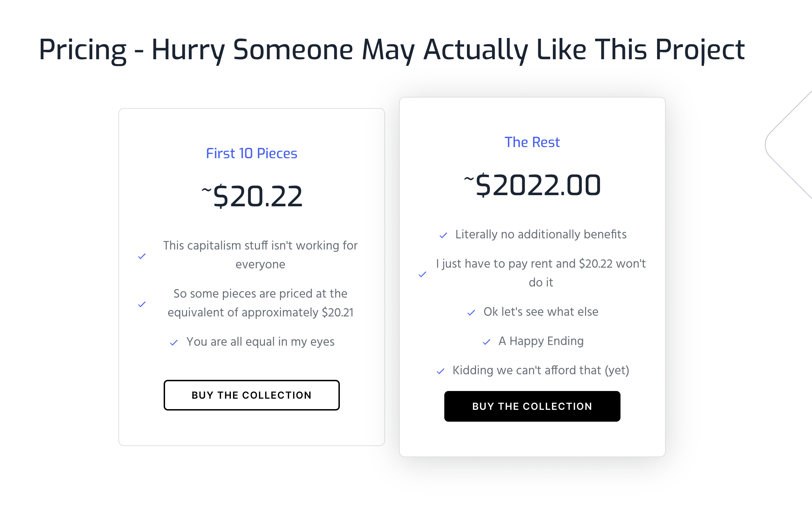The width and height of the screenshot is (812, 506).
Task: Click the "Literally no additionally benefits" text
Action: pyautogui.click(x=541, y=235)
